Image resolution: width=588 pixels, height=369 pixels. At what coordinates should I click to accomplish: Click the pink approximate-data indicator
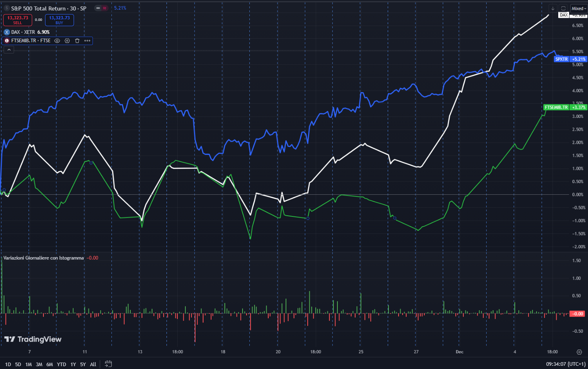click(x=105, y=8)
